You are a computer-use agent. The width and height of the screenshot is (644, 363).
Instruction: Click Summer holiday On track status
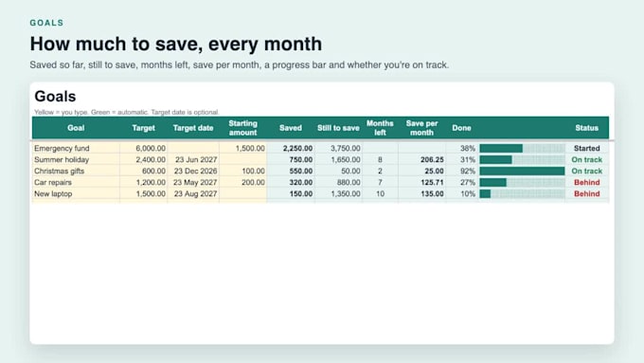[586, 159]
